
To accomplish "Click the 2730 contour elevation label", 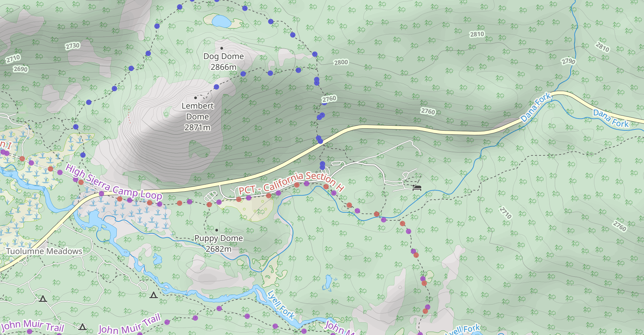I will pos(72,46).
